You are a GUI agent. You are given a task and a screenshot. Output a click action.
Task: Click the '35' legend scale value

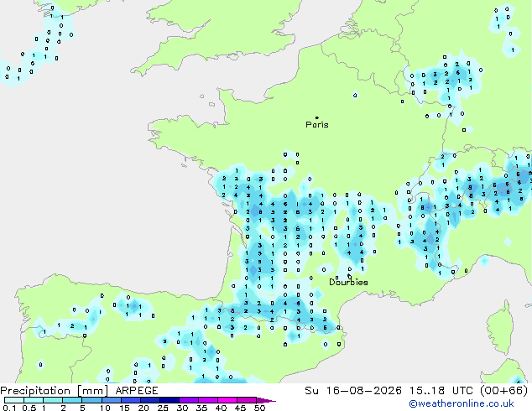(201, 408)
